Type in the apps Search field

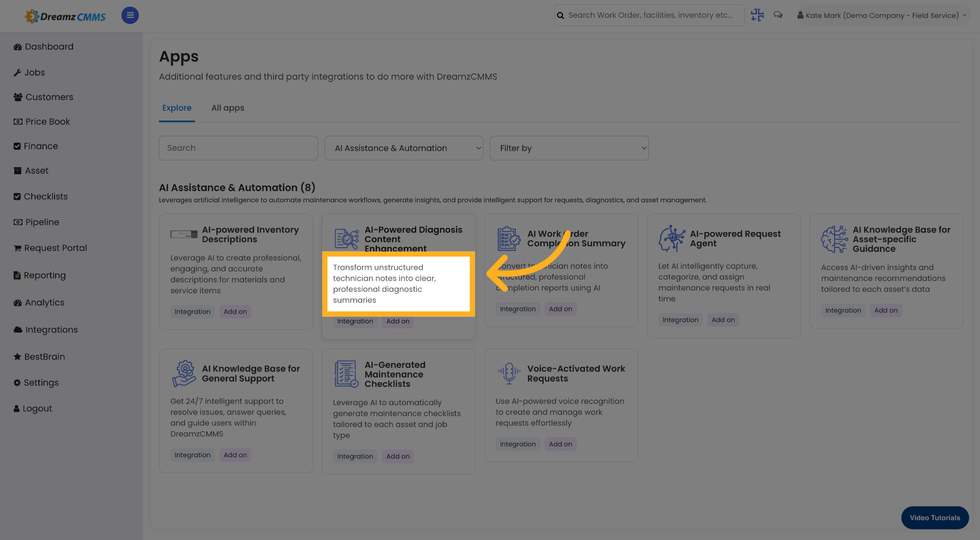tap(238, 148)
